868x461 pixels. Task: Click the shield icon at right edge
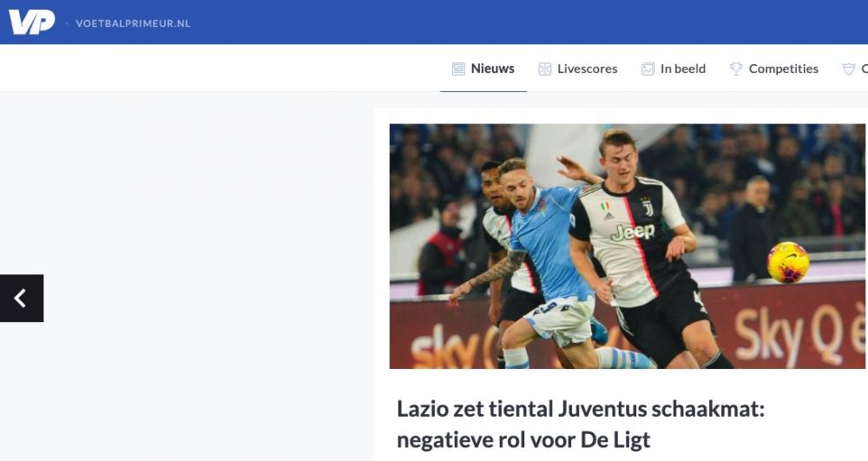(849, 69)
